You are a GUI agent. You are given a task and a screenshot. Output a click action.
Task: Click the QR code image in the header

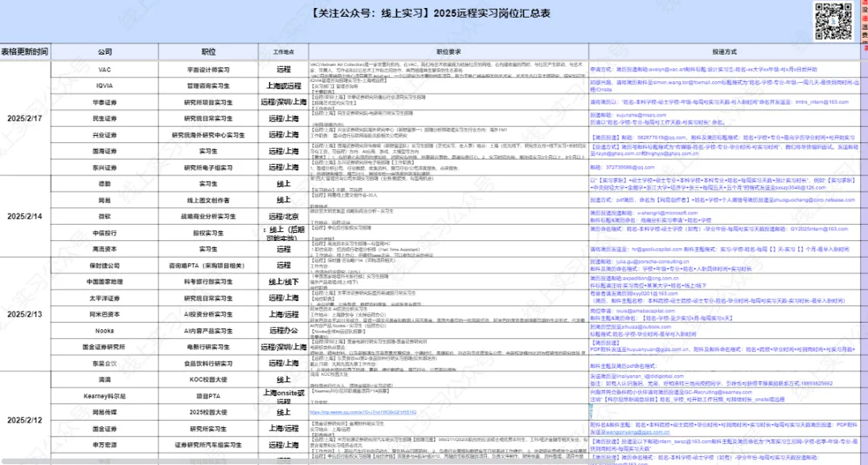[833, 21]
